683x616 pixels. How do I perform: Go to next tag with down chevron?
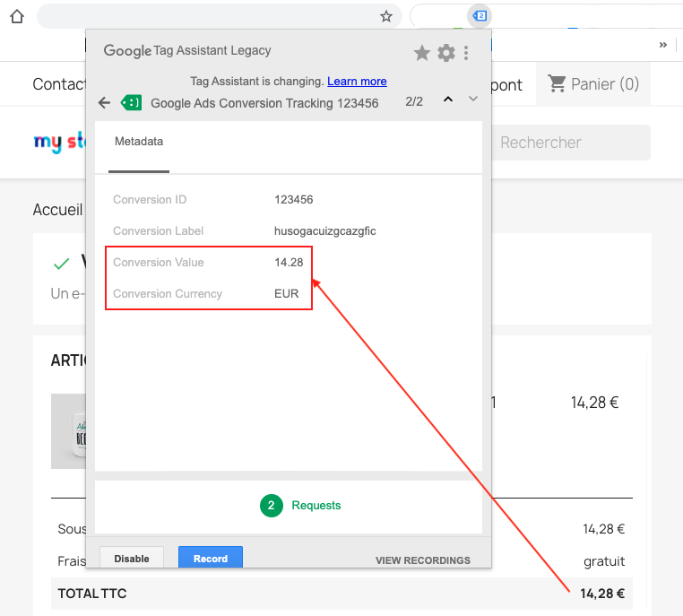473,99
